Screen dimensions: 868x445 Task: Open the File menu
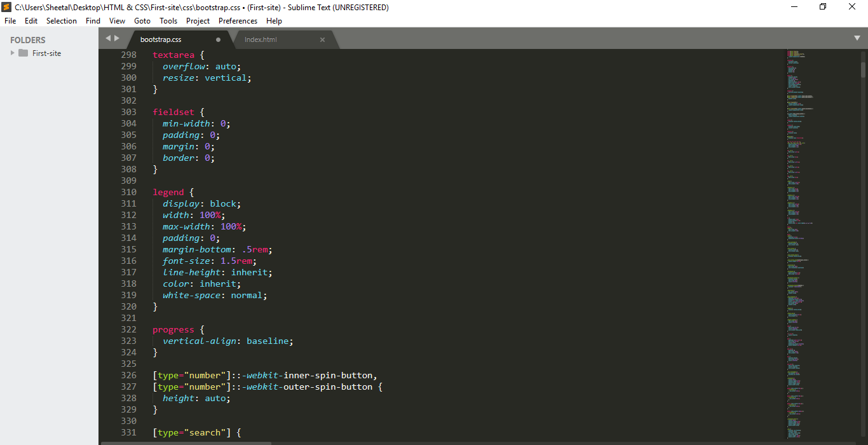point(10,21)
